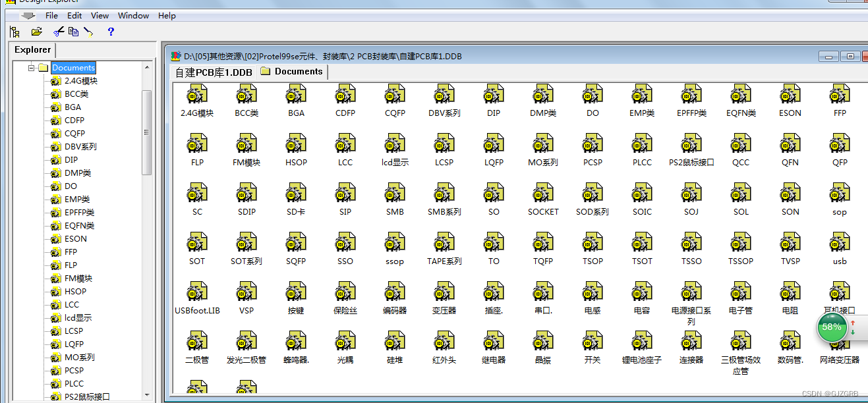Select the lcd显示 library icon
This screenshot has width=868, height=403.
coord(395,144)
